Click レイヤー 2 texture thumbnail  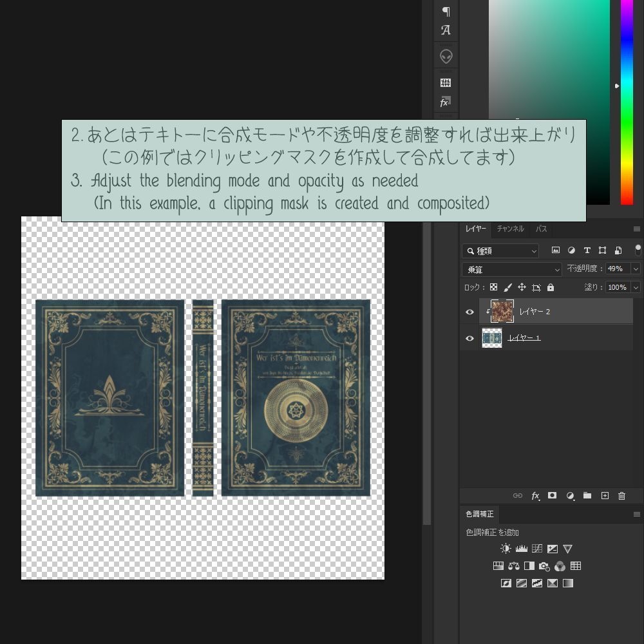click(x=502, y=311)
